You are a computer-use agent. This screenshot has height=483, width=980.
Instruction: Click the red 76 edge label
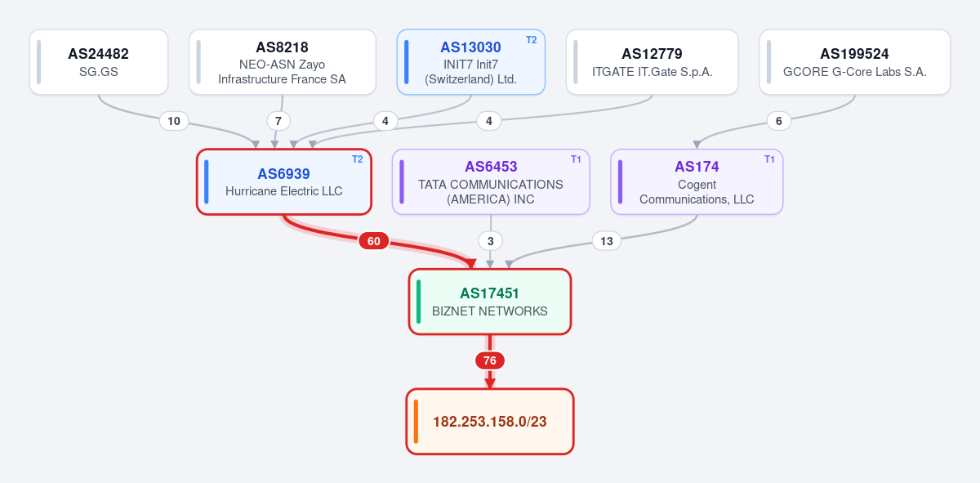490,360
